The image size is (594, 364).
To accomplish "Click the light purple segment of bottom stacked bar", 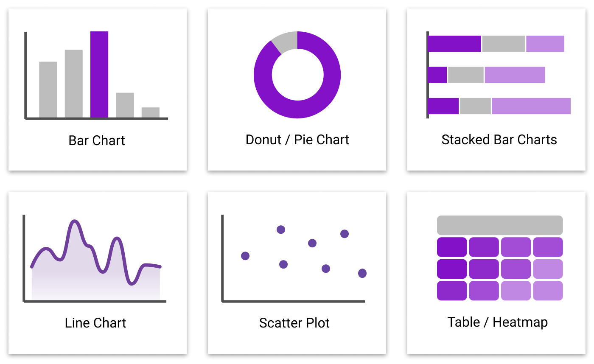I will [x=531, y=106].
